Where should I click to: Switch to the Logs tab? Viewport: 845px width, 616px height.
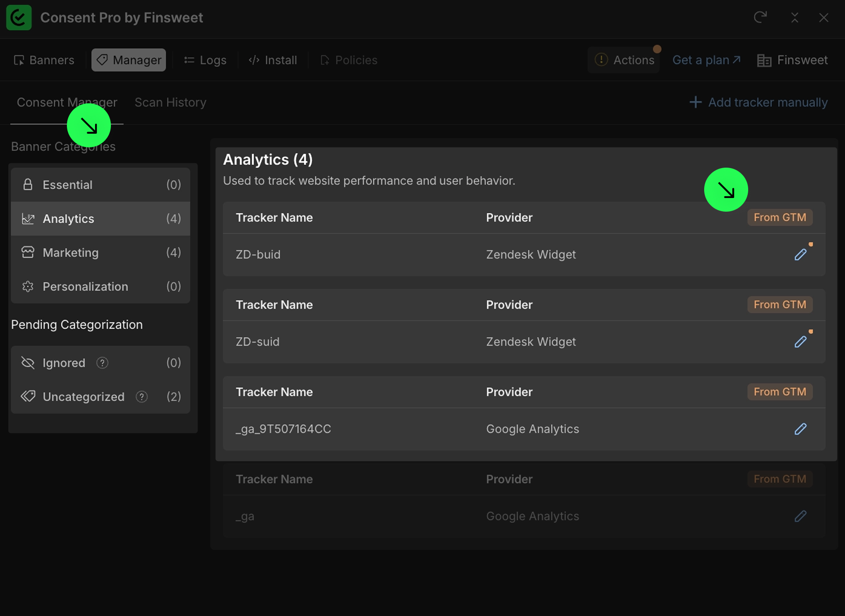click(x=205, y=60)
